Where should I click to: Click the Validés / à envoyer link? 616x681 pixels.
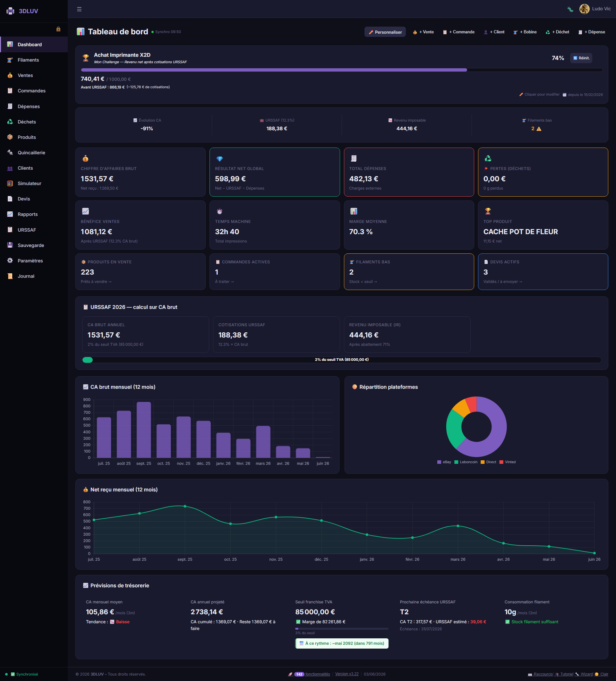click(503, 282)
